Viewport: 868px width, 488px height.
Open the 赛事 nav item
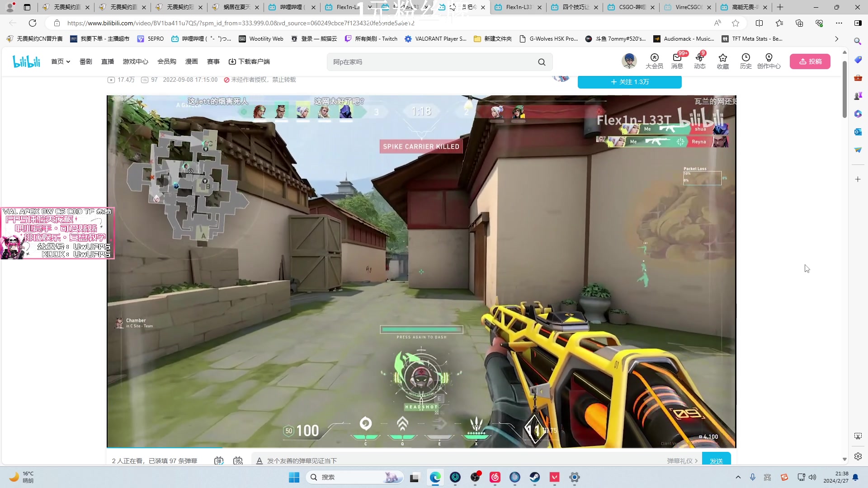pos(213,61)
